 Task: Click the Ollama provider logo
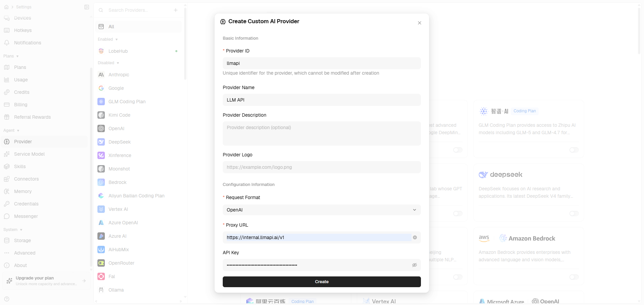click(x=101, y=290)
